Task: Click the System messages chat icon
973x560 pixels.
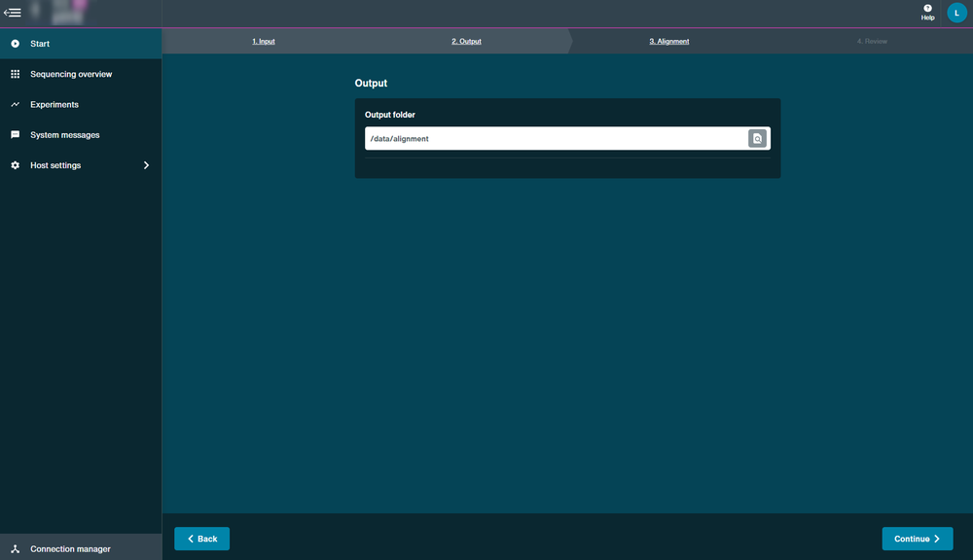Action: click(x=15, y=134)
